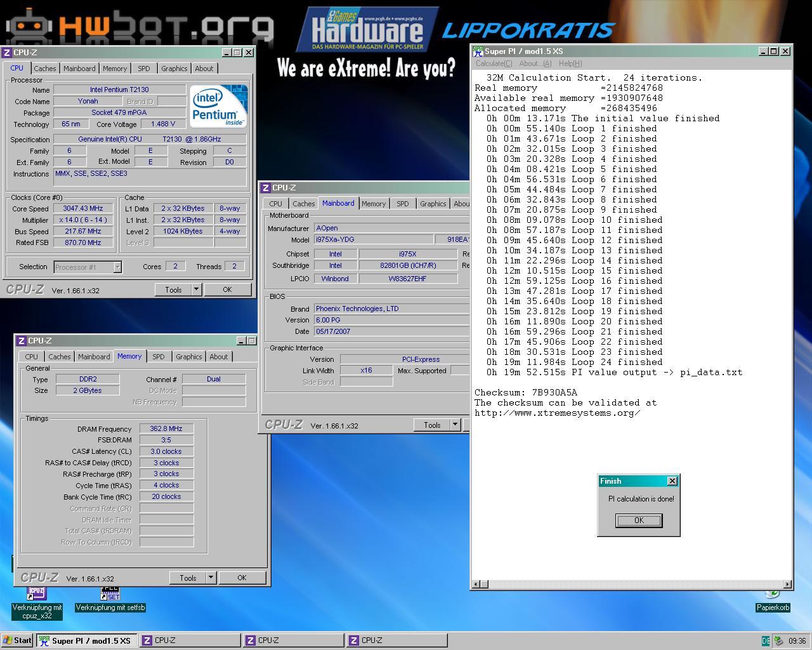
Task: Open the Papierkorb recycle bin icon
Action: [773, 602]
